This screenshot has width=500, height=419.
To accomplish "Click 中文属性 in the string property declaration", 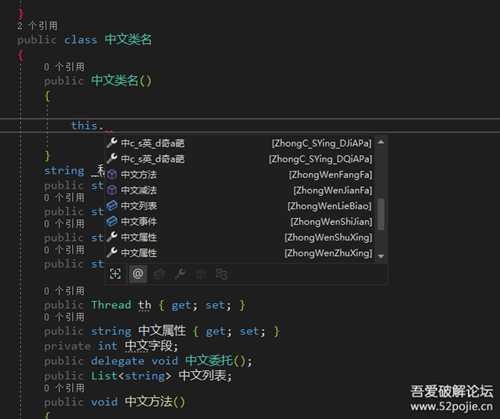I will [162, 331].
